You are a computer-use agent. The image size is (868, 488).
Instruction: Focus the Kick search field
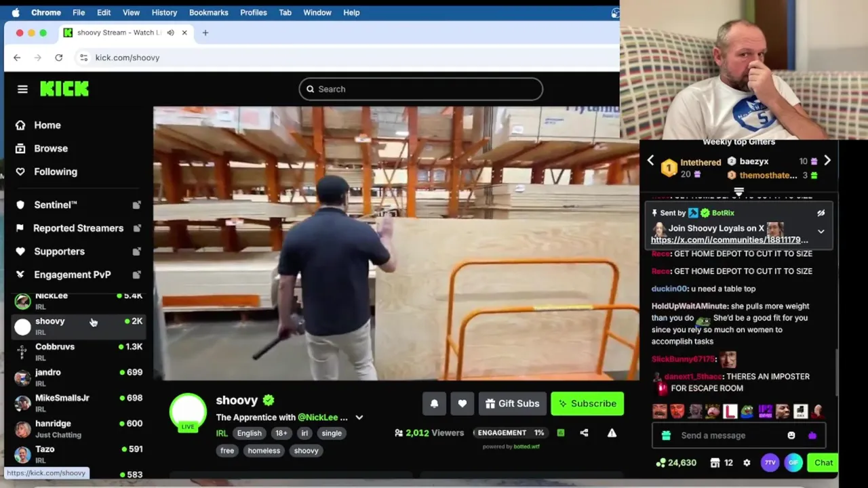pyautogui.click(x=420, y=89)
